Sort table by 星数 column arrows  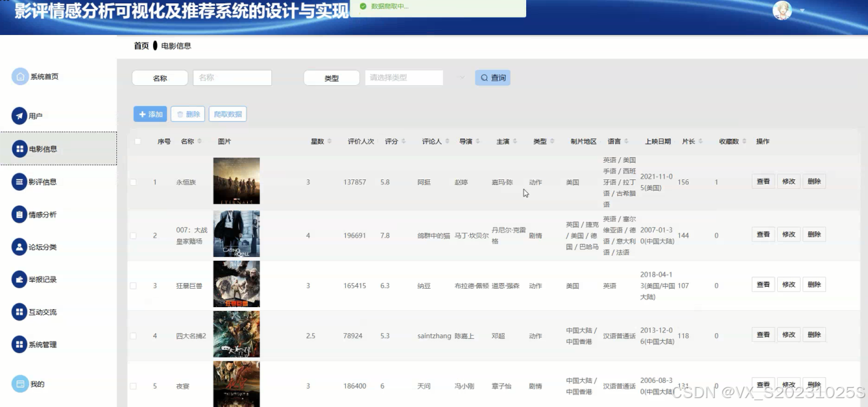point(329,141)
